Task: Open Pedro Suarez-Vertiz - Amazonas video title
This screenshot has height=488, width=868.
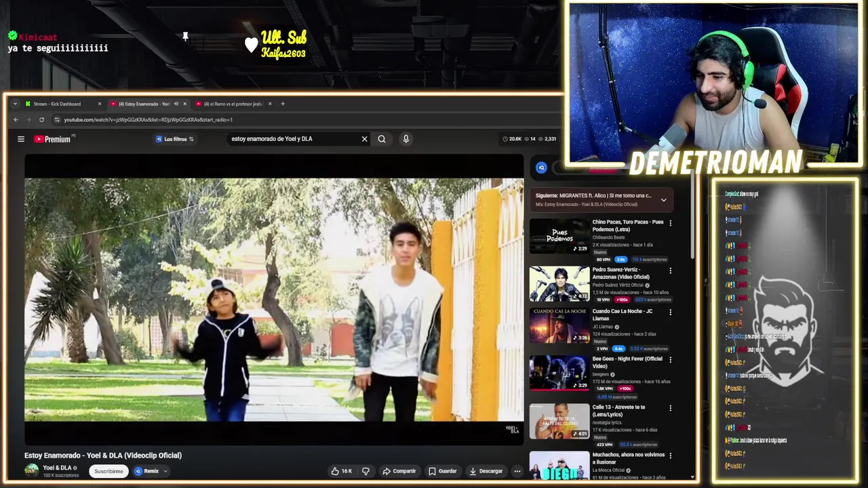Action: click(621, 273)
